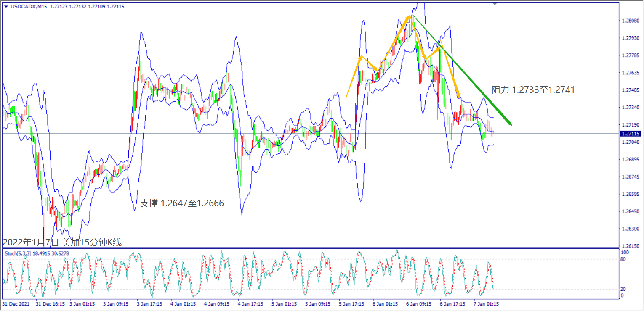Click the Stoch scale level 100
The image size is (644, 311).
[625, 253]
